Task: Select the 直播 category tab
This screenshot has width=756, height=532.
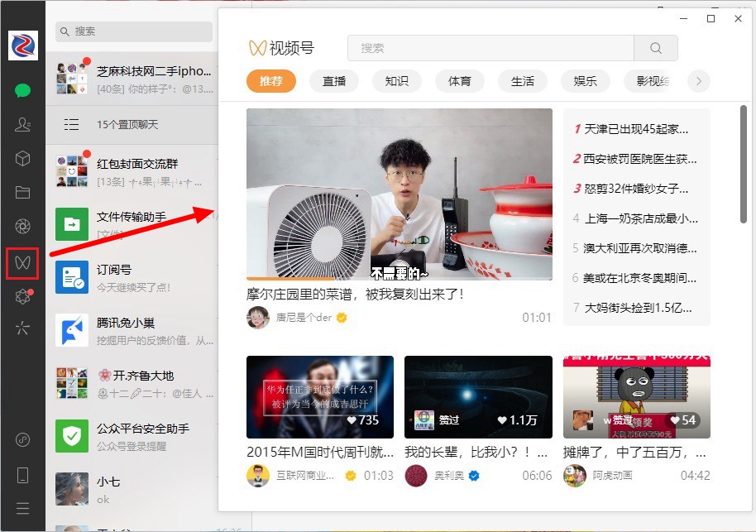Action: (x=334, y=81)
